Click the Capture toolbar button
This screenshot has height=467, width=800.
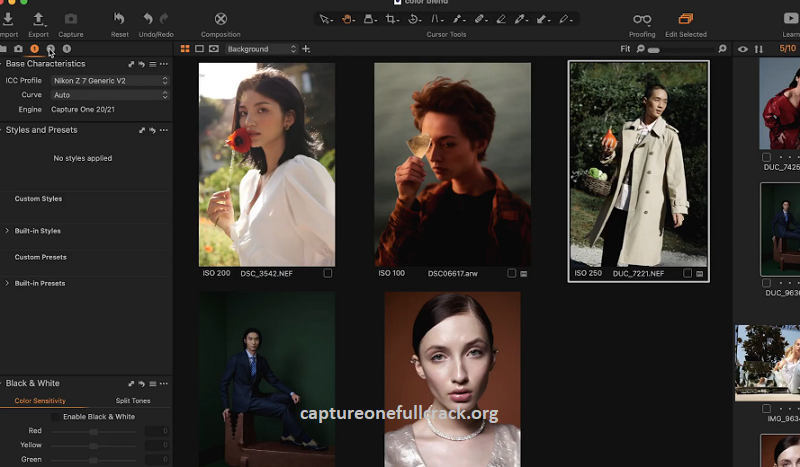tap(70, 24)
